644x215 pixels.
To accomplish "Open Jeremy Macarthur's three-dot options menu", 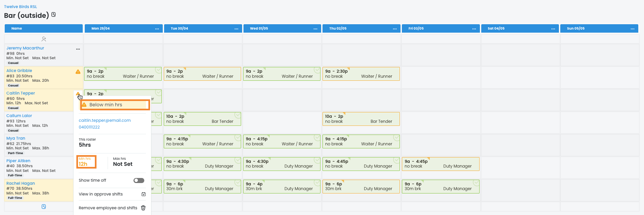I will 78,49.
